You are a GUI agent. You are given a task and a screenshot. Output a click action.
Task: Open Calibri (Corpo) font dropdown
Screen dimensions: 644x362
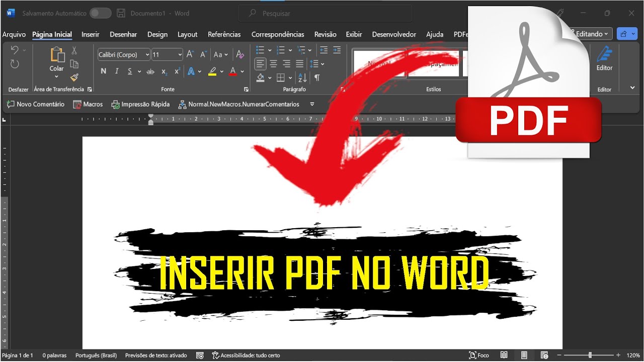[147, 54]
